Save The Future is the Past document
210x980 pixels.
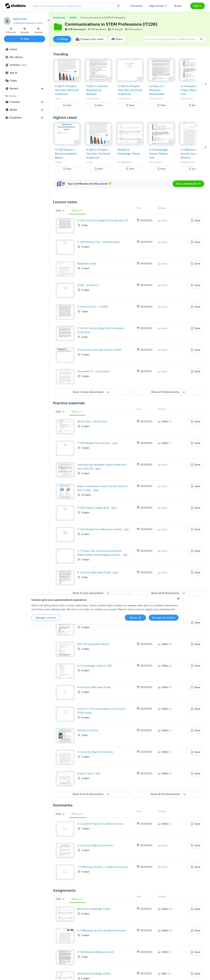pyautogui.click(x=195, y=350)
